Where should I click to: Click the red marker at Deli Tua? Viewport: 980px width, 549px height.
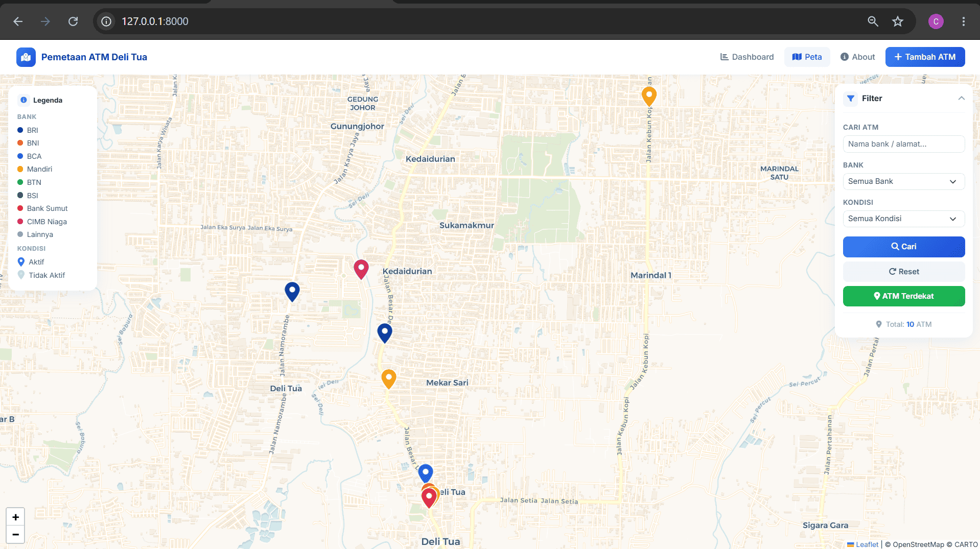[x=429, y=498]
